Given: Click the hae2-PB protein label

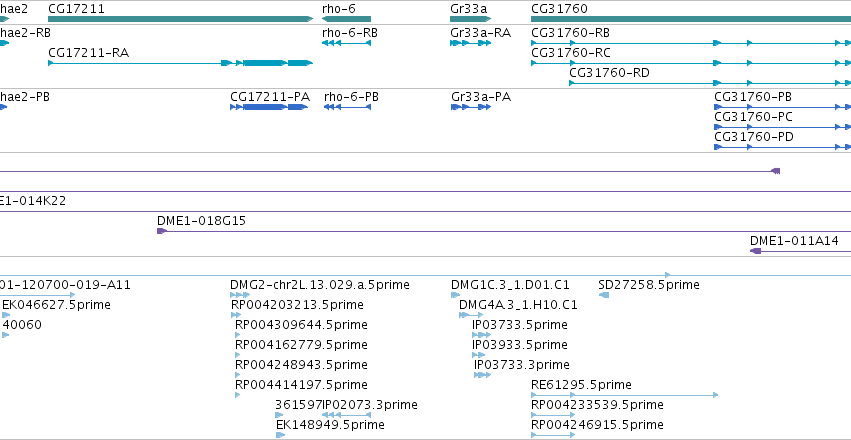Looking at the screenshot, I should (25, 98).
